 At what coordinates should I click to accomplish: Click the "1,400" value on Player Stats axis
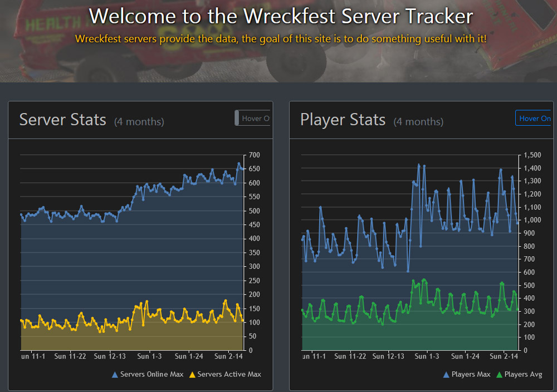click(532, 168)
